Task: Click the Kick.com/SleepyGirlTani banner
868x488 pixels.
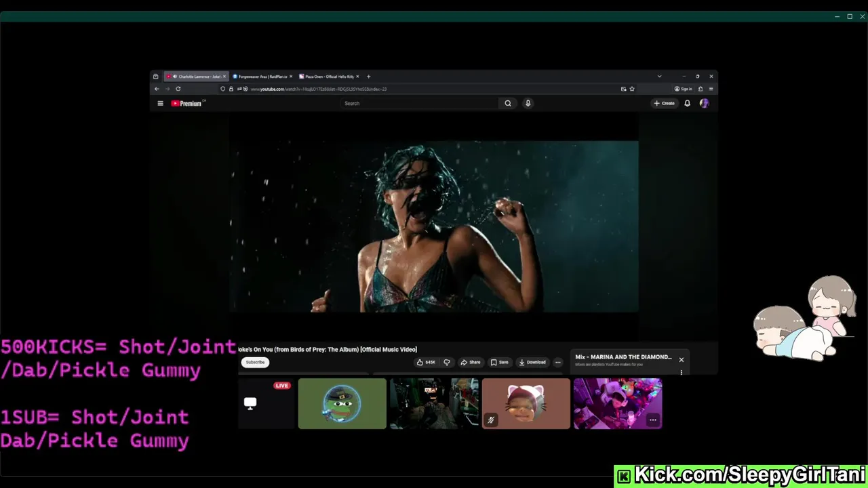Action: [741, 475]
